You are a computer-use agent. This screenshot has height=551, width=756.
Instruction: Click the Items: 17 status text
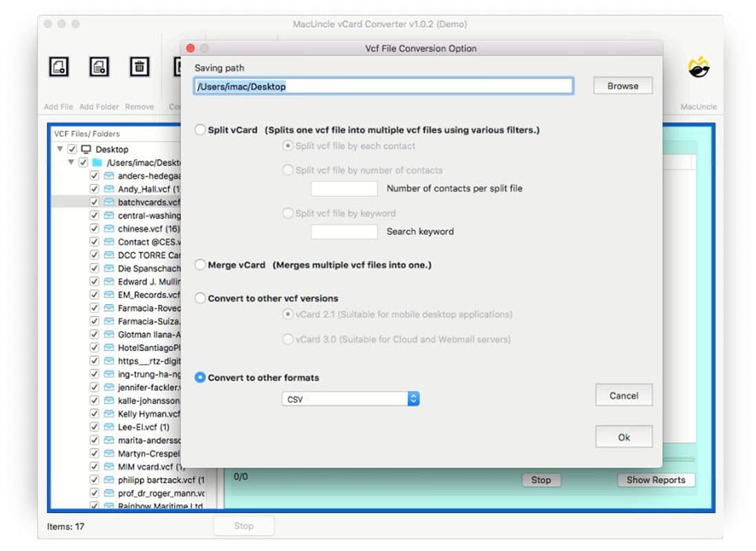[x=66, y=526]
